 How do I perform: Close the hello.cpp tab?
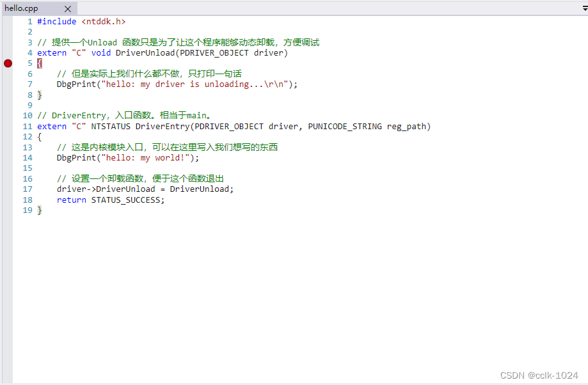67,8
